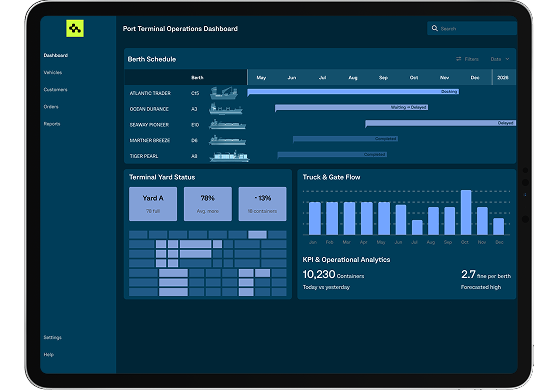Select the Sep column header

(x=383, y=77)
